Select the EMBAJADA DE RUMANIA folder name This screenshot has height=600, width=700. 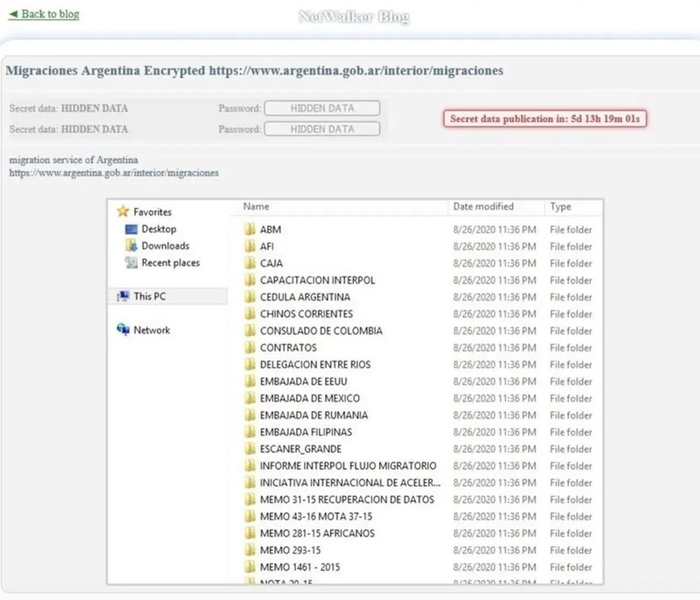(314, 415)
